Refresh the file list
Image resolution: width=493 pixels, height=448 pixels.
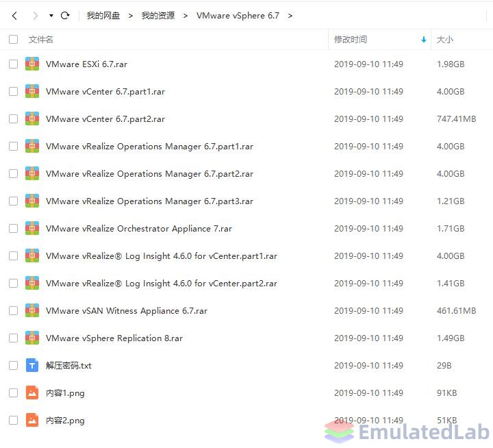point(65,16)
